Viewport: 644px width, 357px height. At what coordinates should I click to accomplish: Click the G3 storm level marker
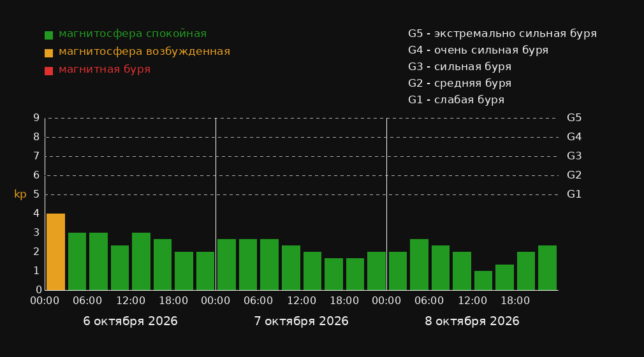click(x=574, y=156)
